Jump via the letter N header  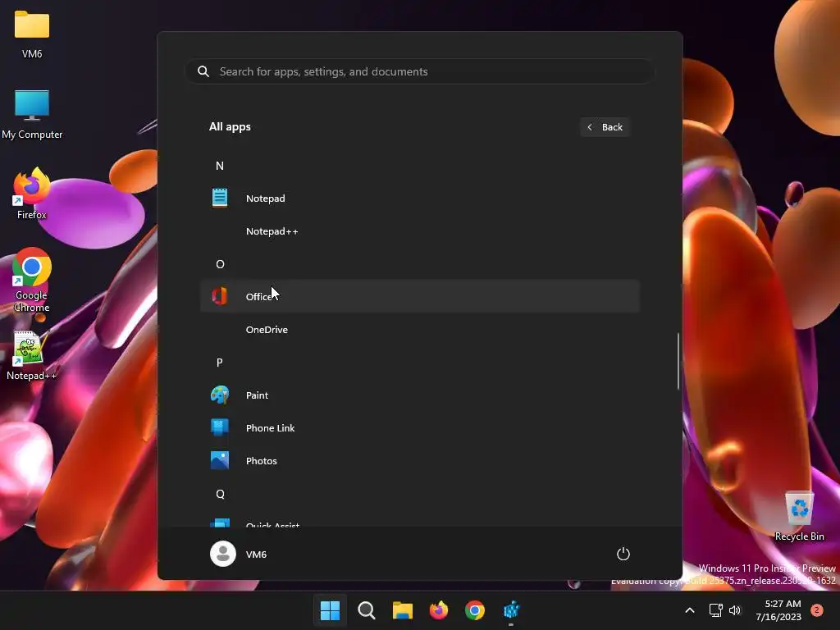(x=220, y=166)
